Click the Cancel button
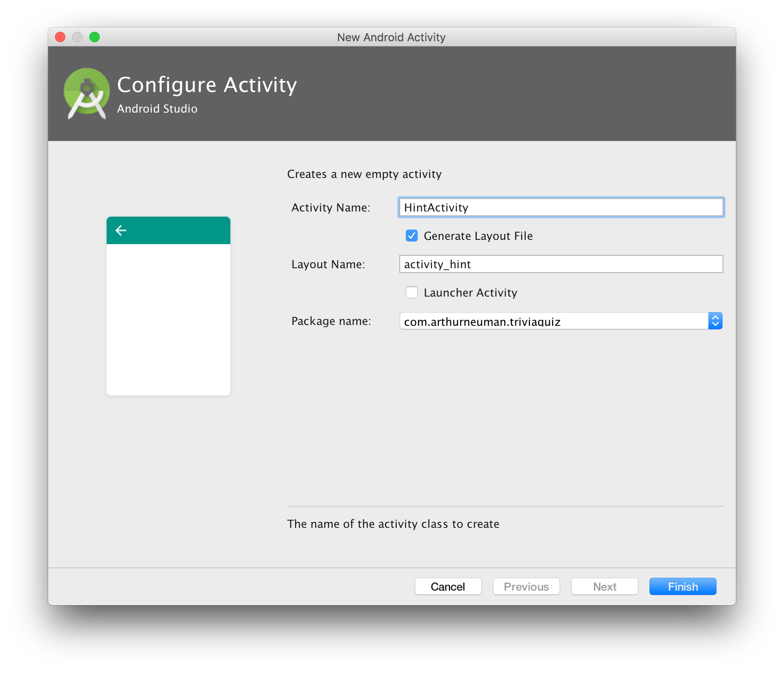Image resolution: width=784 pixels, height=674 pixels. pos(448,586)
